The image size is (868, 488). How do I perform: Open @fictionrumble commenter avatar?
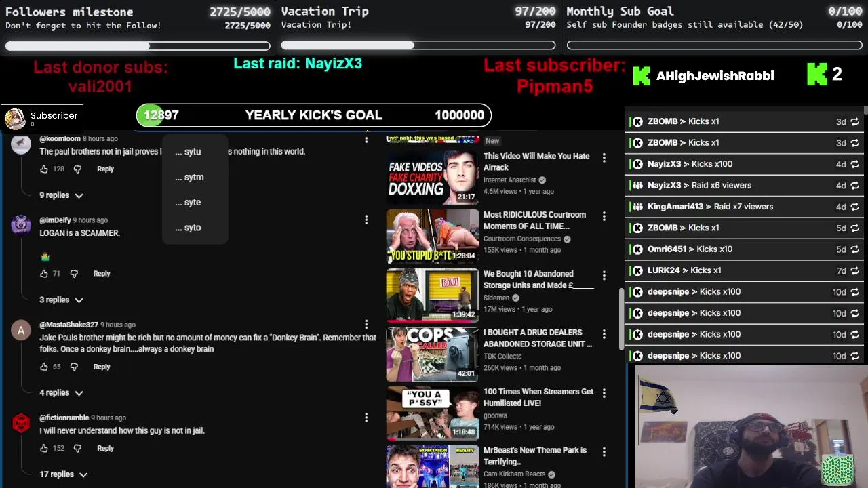tap(21, 423)
